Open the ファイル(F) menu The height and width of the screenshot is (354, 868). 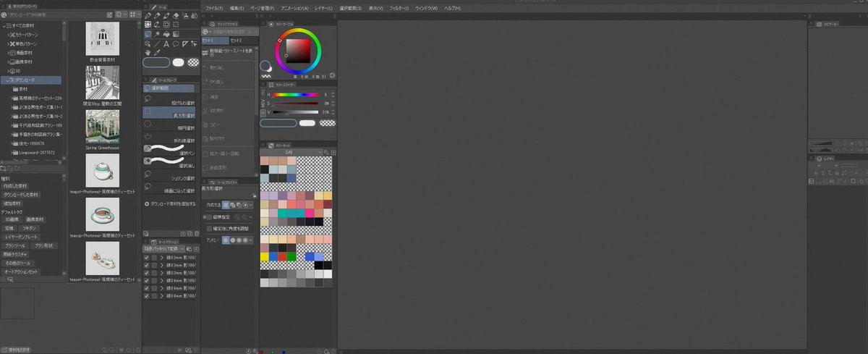pos(215,8)
